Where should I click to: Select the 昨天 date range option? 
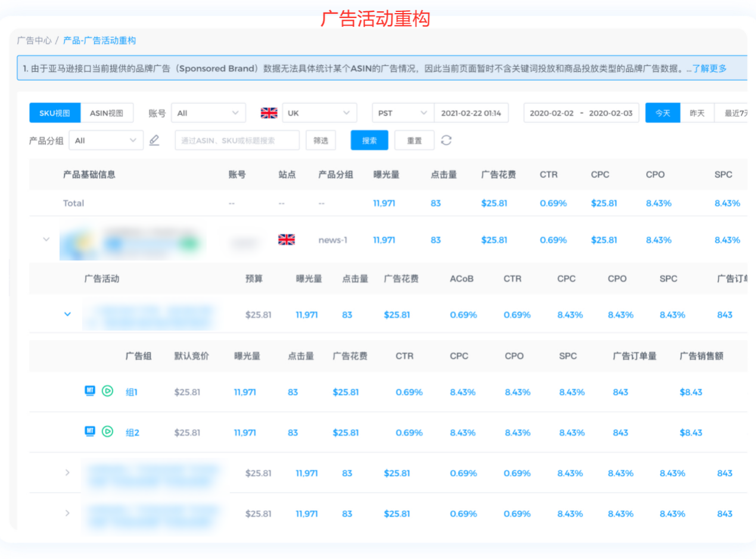(x=697, y=113)
